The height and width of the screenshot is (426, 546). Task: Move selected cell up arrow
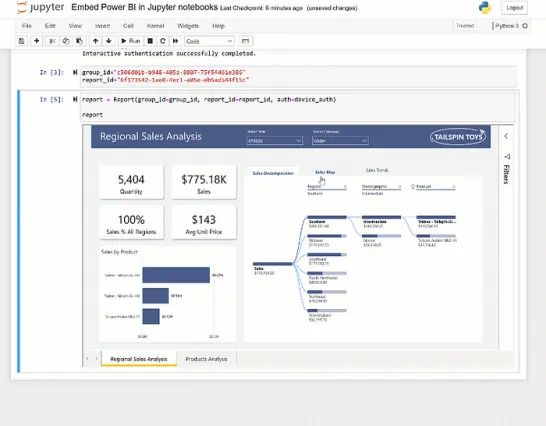95,41
